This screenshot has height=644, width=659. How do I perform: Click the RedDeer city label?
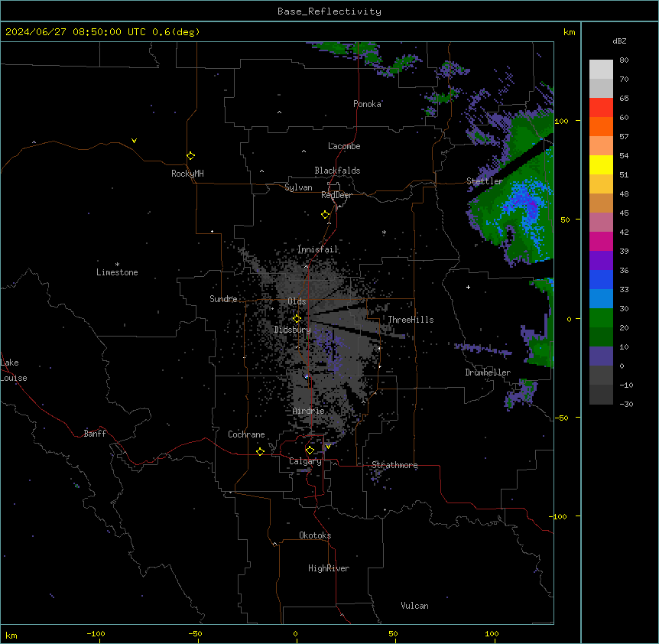click(336, 195)
